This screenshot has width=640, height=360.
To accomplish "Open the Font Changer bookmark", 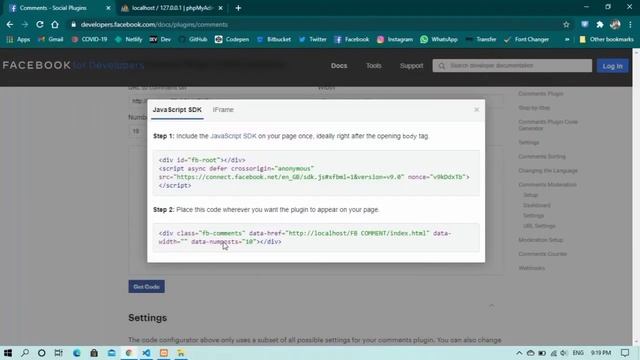I will point(527,39).
